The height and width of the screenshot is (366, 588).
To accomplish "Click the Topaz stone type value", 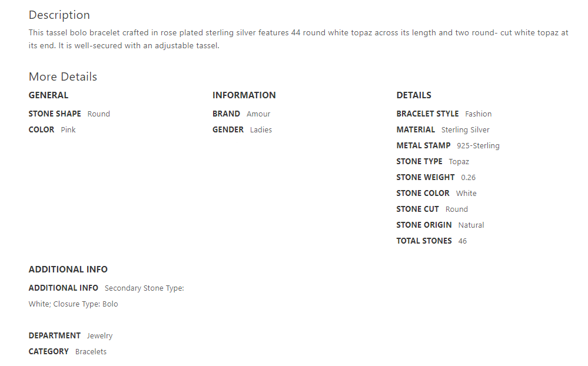I will click(459, 162).
